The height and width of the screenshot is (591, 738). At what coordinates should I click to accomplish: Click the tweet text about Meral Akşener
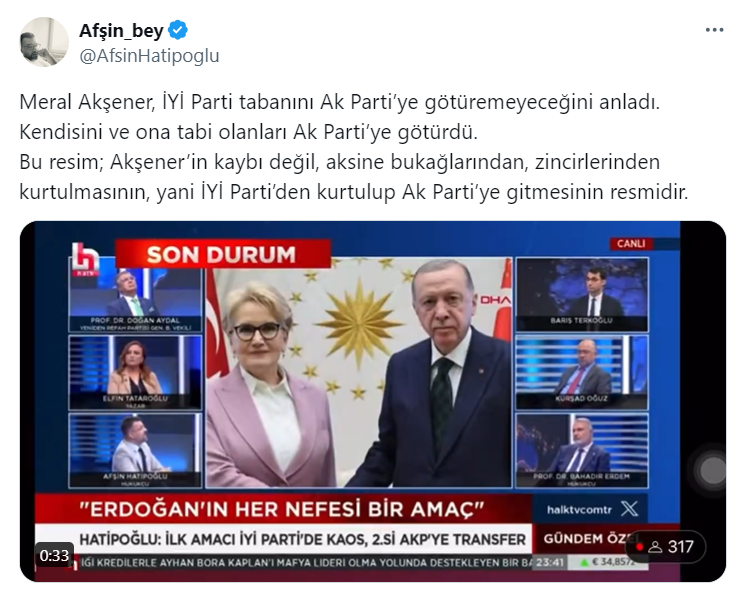coord(353,147)
